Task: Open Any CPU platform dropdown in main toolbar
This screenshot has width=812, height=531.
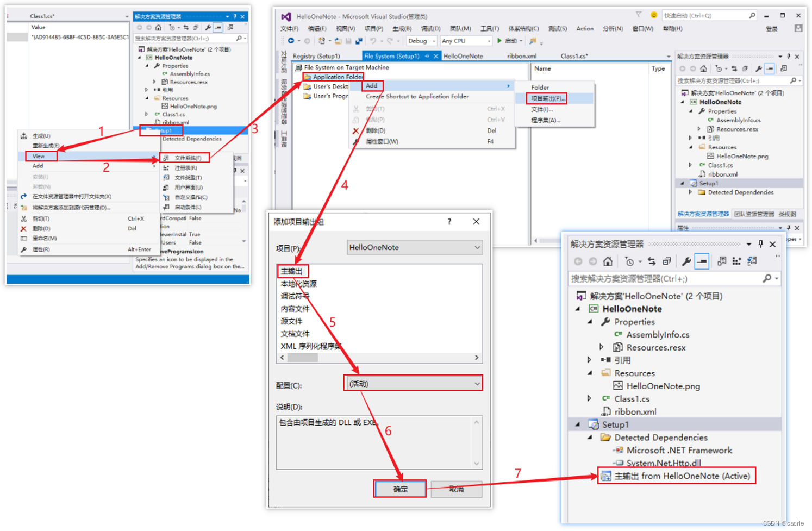Action: 466,41
